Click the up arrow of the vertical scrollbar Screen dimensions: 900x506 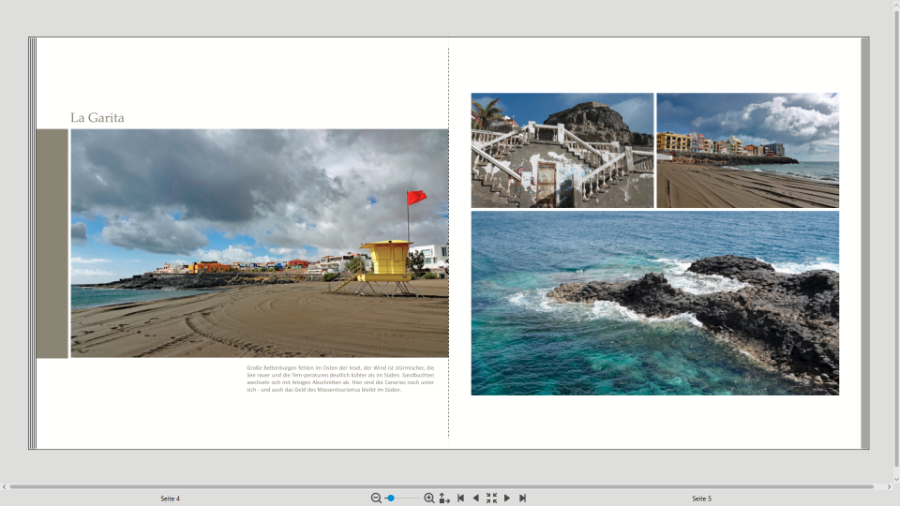pyautogui.click(x=894, y=4)
